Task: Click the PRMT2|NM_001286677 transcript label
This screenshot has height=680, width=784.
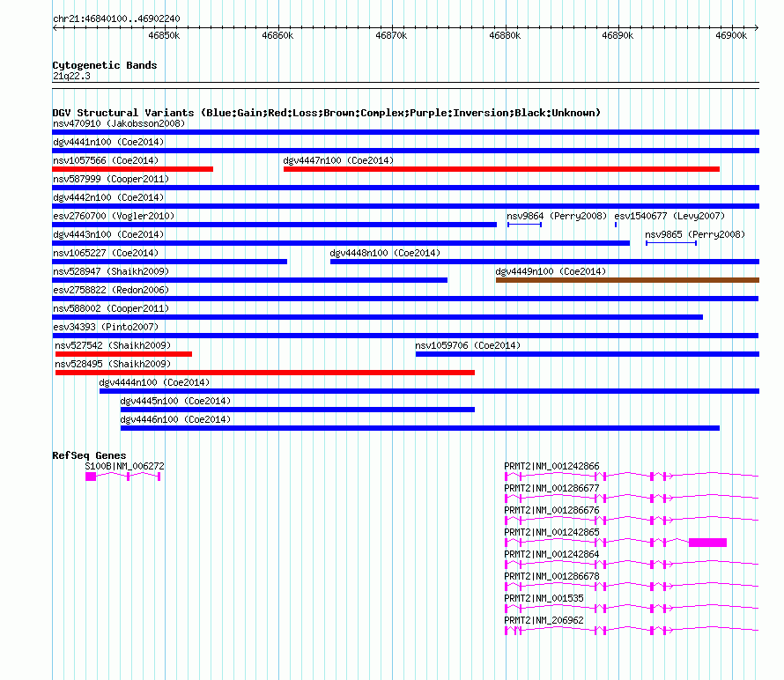Action: point(551,488)
